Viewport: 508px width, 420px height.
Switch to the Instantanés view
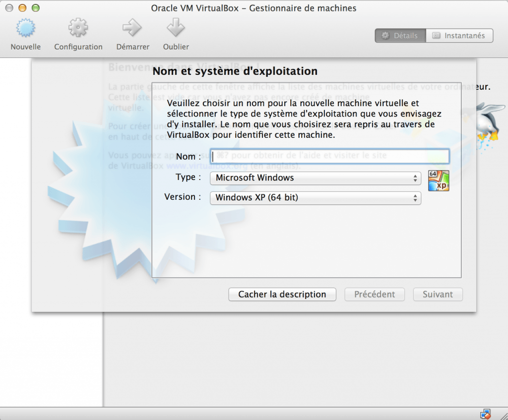pyautogui.click(x=459, y=35)
